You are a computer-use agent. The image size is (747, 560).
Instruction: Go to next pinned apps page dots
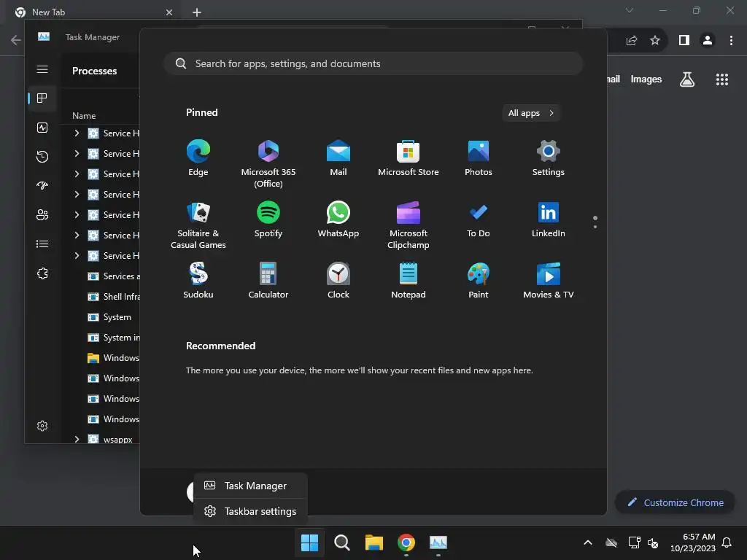point(595,222)
